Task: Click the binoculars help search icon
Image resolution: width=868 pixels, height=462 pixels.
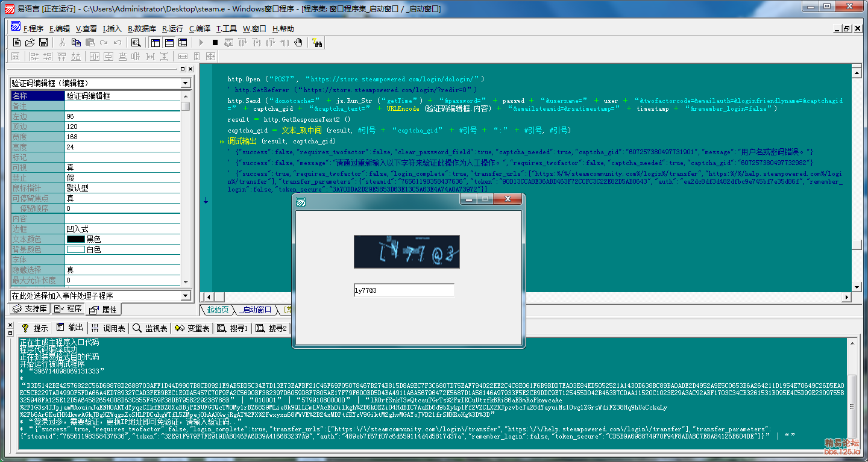Action: click(318, 42)
